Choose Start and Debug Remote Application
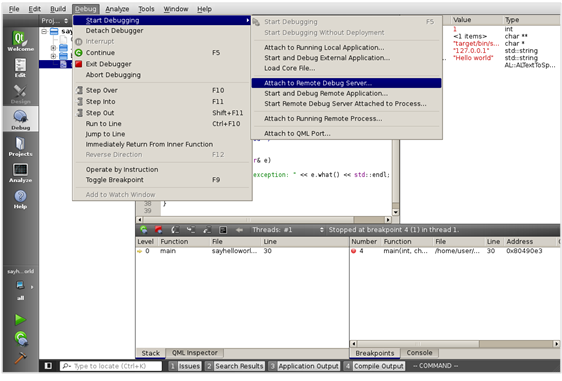The height and width of the screenshot is (381, 562). (x=346, y=93)
